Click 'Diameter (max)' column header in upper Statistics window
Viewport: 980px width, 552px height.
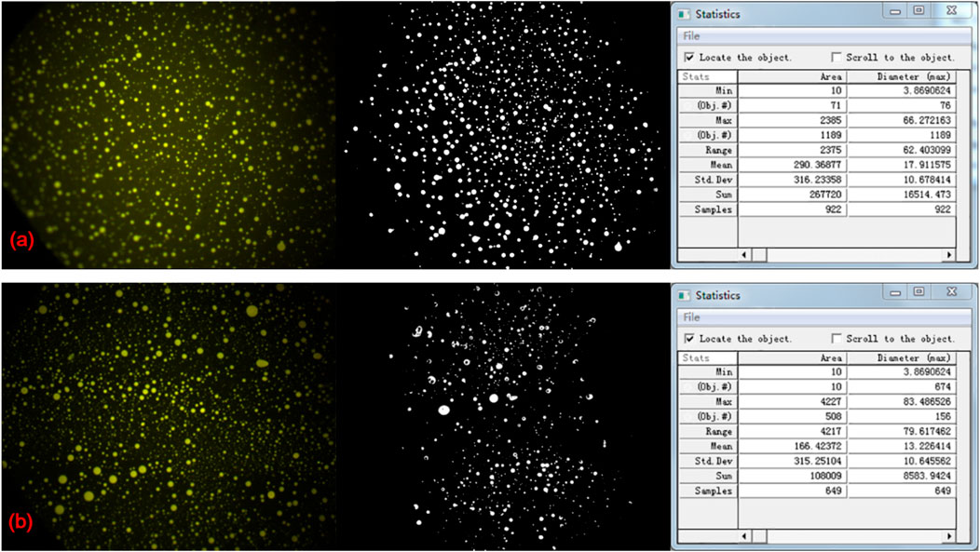902,77
